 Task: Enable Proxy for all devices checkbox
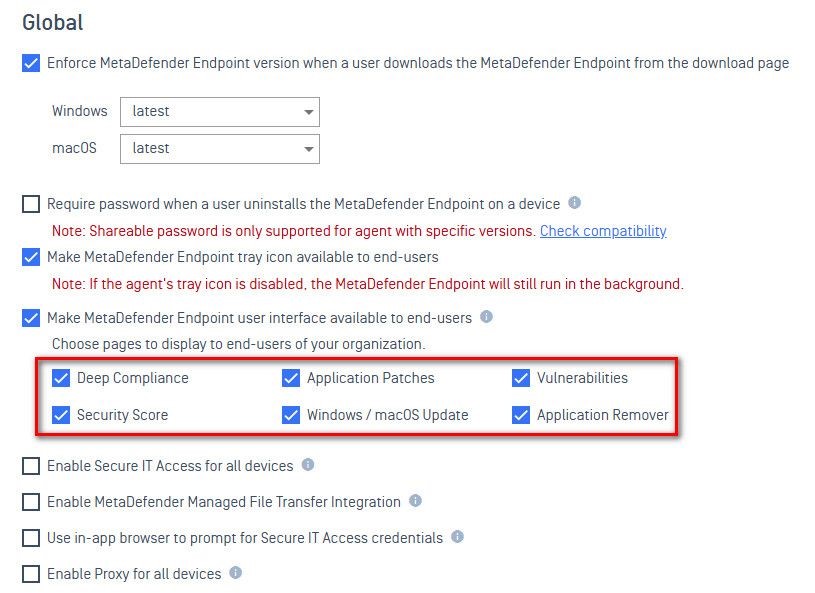point(31,574)
